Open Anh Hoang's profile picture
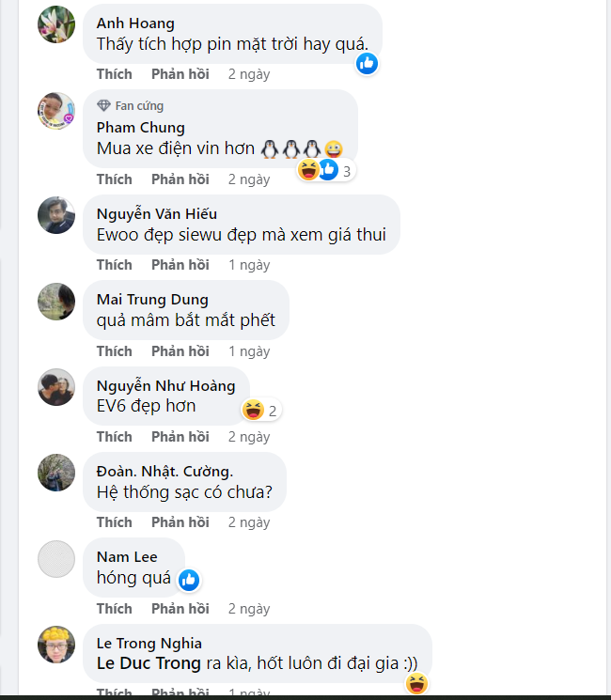 click(x=55, y=24)
